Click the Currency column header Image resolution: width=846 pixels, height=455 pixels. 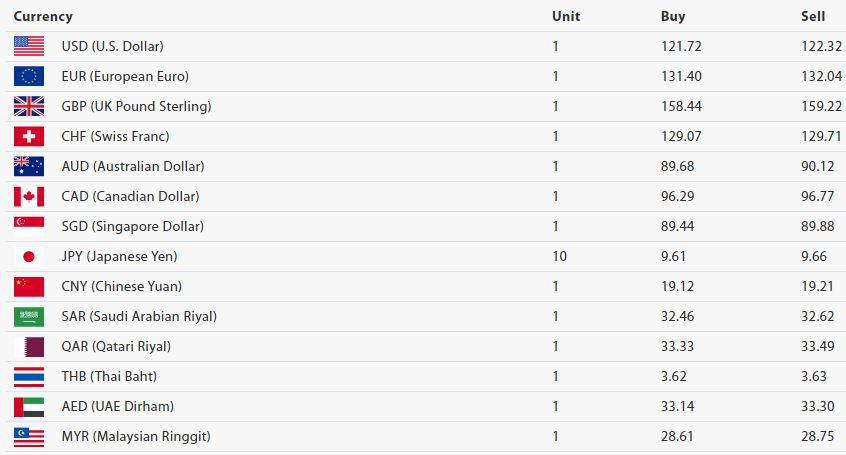(43, 16)
